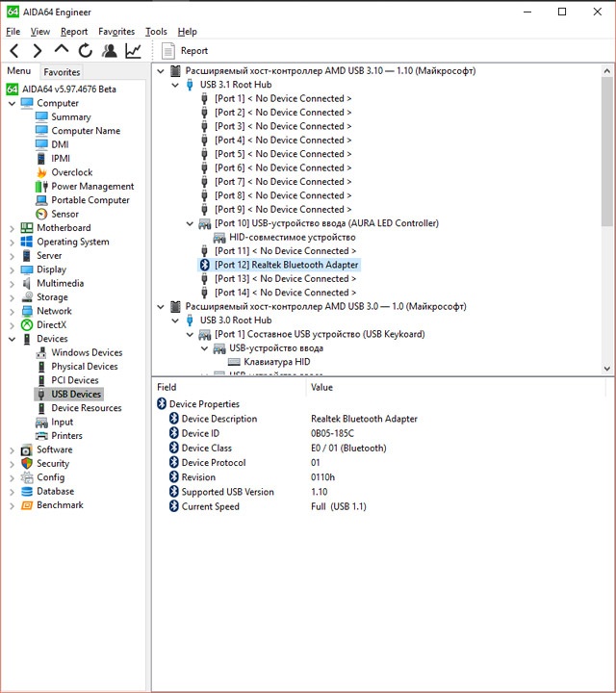The width and height of the screenshot is (616, 693).
Task: Select Port 12 Realtek Bluetooth Adapter
Action: click(287, 265)
